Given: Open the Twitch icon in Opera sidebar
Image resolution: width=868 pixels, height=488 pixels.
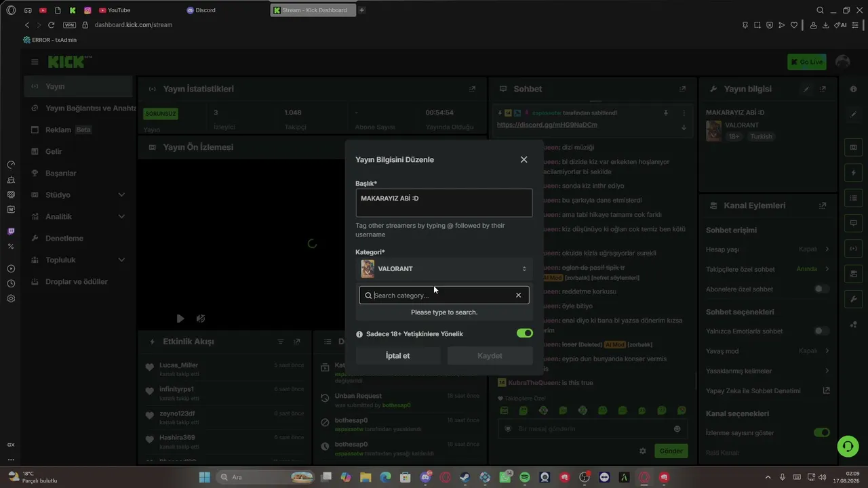Looking at the screenshot, I should coord(11,231).
